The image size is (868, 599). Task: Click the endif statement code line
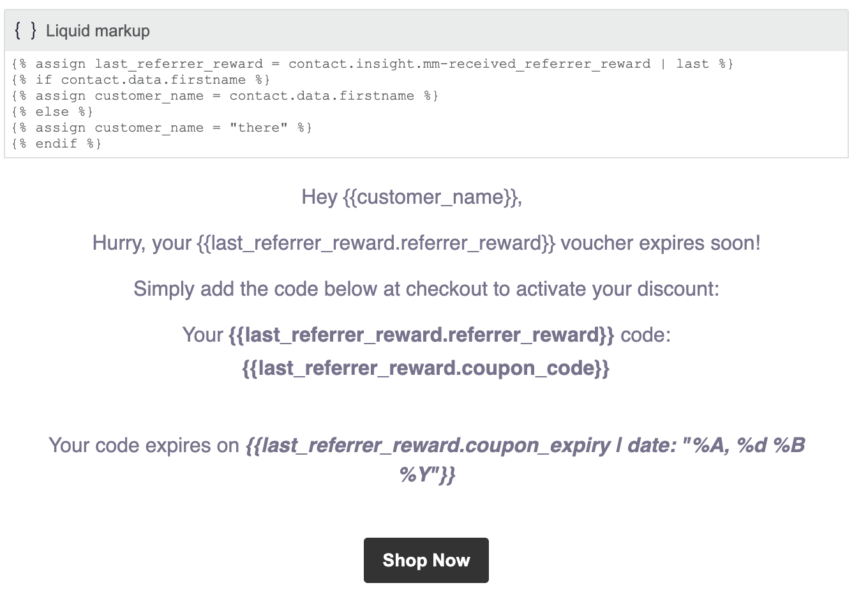coord(57,144)
